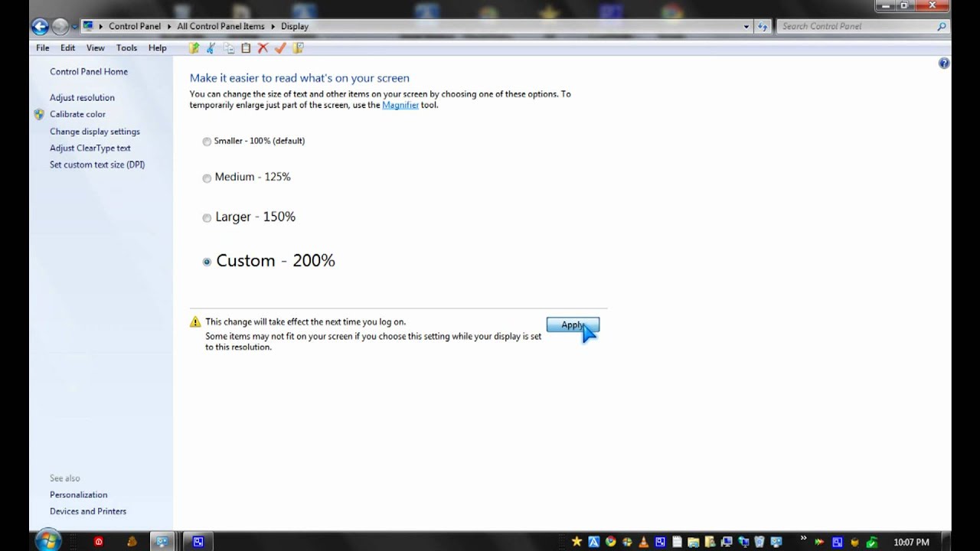Screen dimensions: 980x551
Task: Click the Forward navigation arrow button
Action: point(60,26)
